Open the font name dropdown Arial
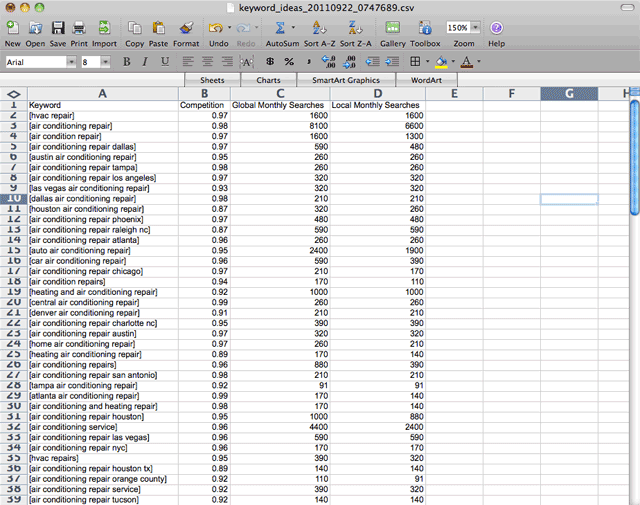The image size is (640, 505). (71, 62)
